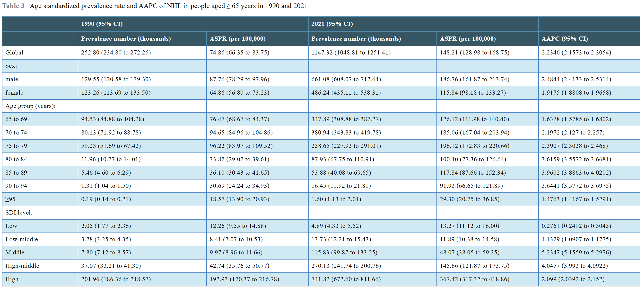Click the AAPC (95% CI) column header

(565, 38)
